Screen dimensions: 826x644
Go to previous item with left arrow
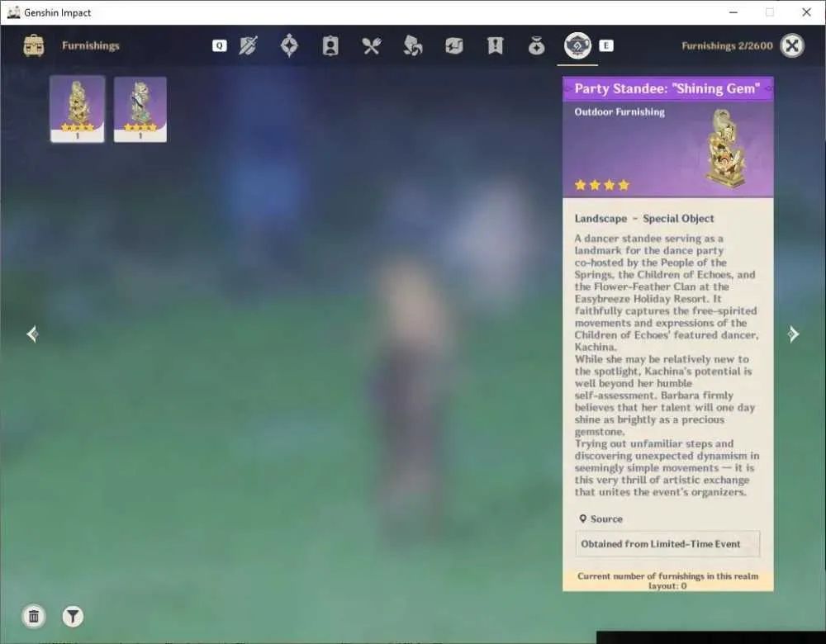32,334
